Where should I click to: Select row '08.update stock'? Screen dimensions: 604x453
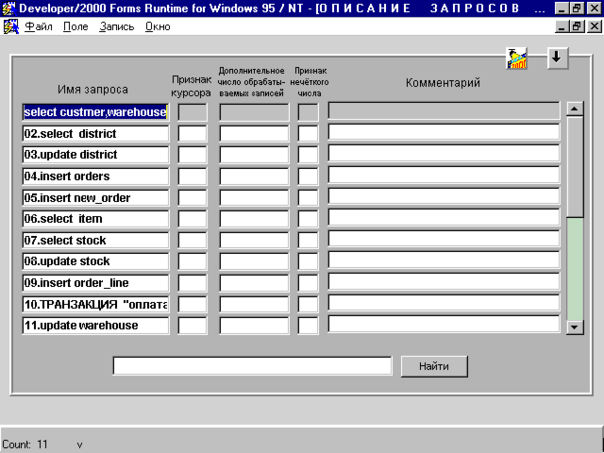(96, 261)
